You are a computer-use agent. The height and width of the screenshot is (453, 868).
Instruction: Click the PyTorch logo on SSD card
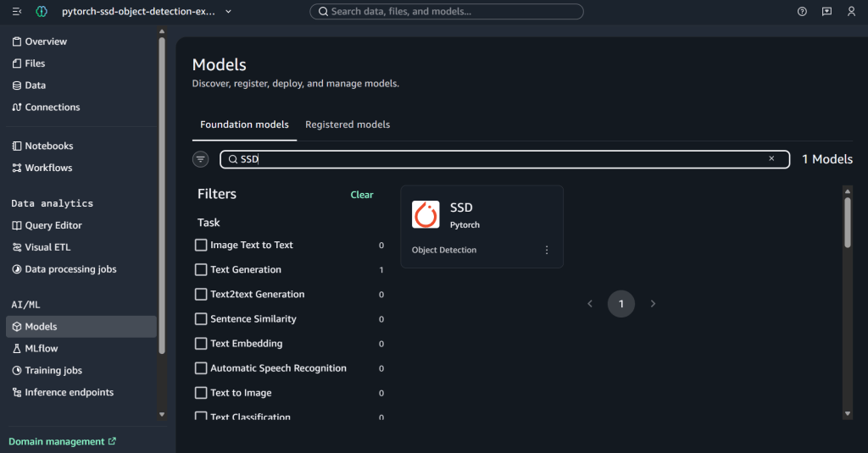click(426, 214)
